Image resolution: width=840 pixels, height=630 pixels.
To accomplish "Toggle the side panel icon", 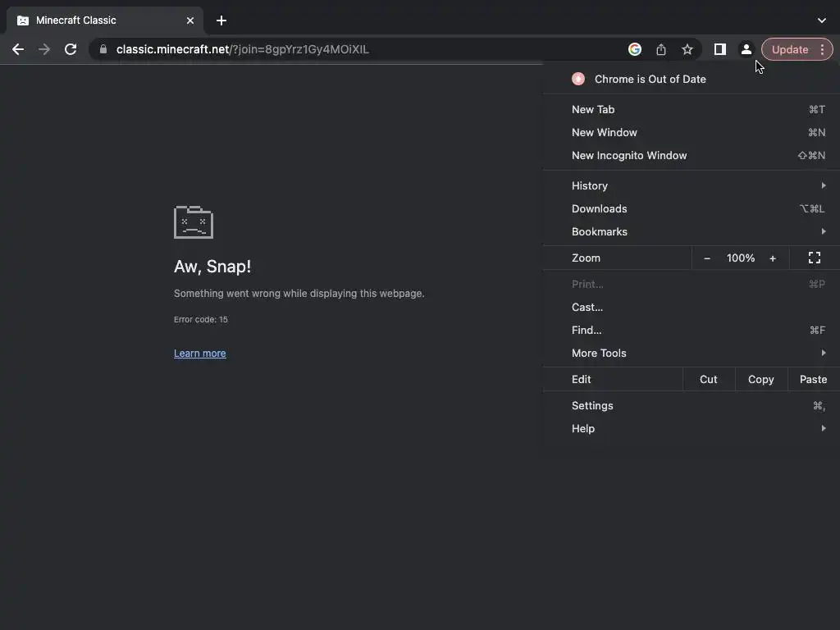I will 720,49.
